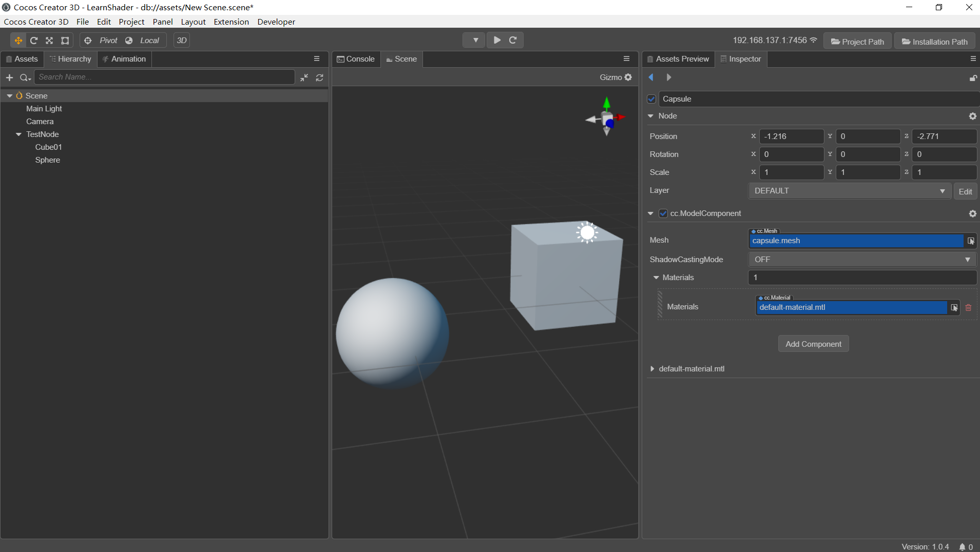Toggle the Capsule node active checkbox
Image resolution: width=980 pixels, height=552 pixels.
(x=651, y=99)
